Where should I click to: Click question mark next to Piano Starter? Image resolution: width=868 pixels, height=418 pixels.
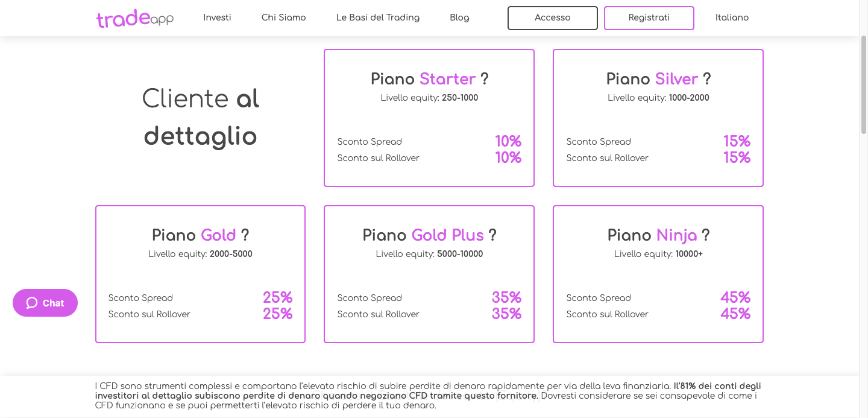click(484, 79)
